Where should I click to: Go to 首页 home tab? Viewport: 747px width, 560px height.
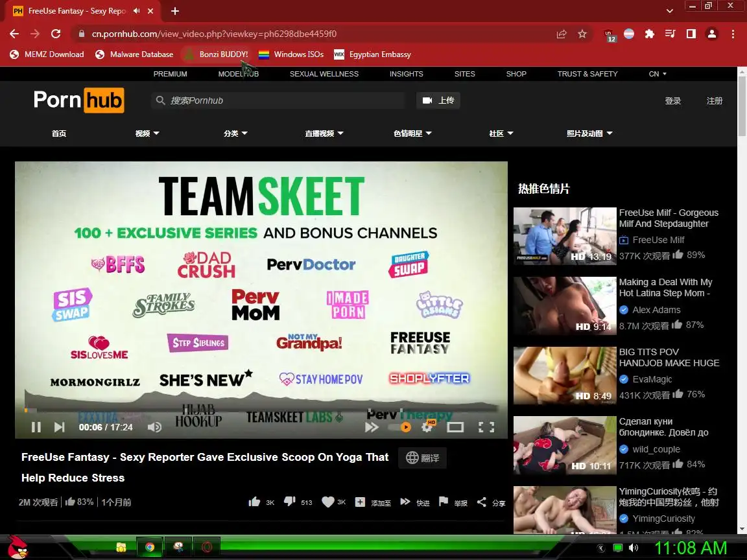(59, 134)
